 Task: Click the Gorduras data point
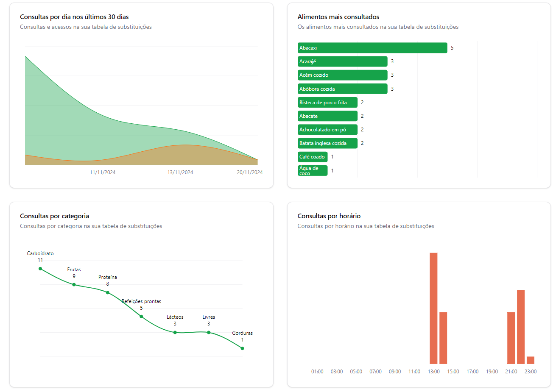[242, 348]
